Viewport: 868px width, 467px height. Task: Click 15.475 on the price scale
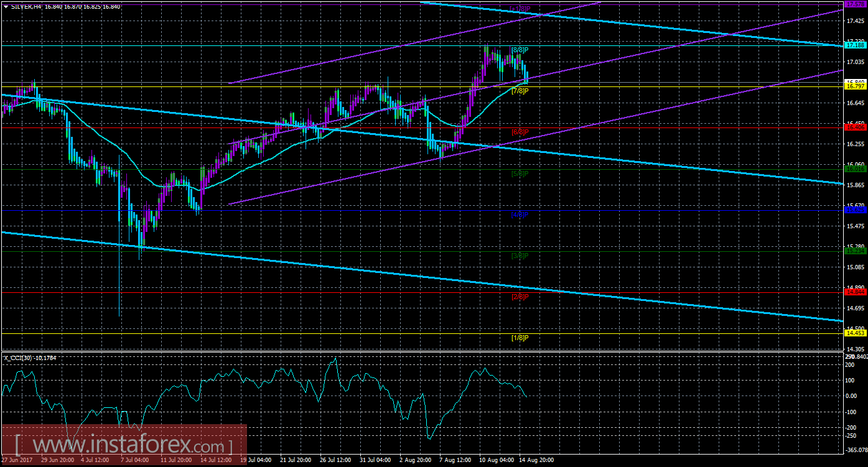(x=855, y=226)
